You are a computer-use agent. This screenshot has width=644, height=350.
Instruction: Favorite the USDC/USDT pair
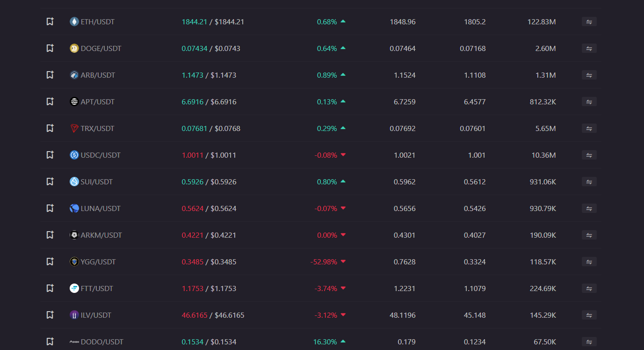[50, 155]
